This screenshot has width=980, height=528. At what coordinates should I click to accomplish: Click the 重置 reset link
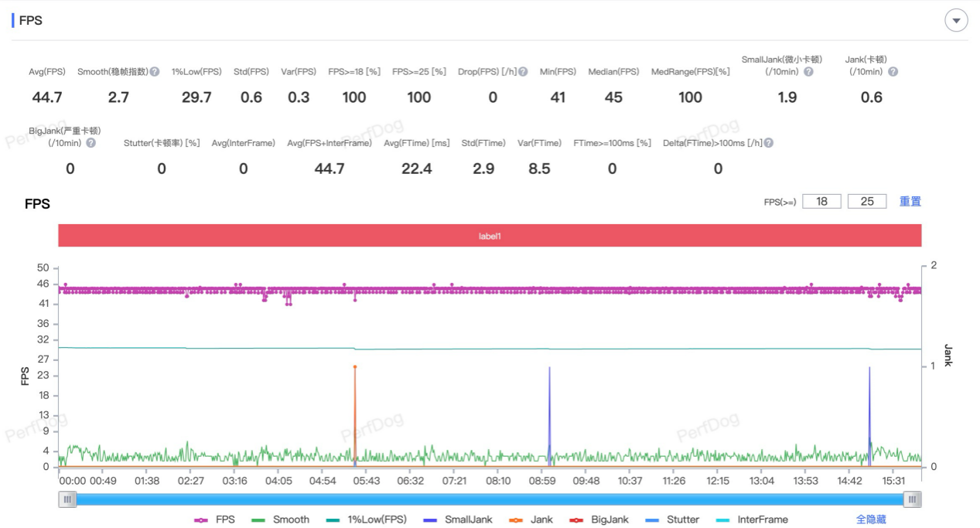point(910,202)
